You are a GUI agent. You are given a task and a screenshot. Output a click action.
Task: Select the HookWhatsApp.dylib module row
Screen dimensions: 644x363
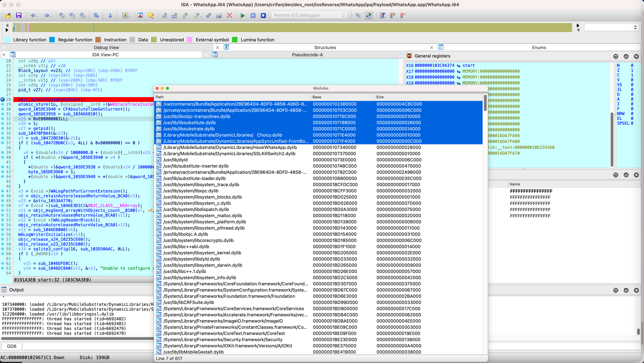tap(319, 148)
